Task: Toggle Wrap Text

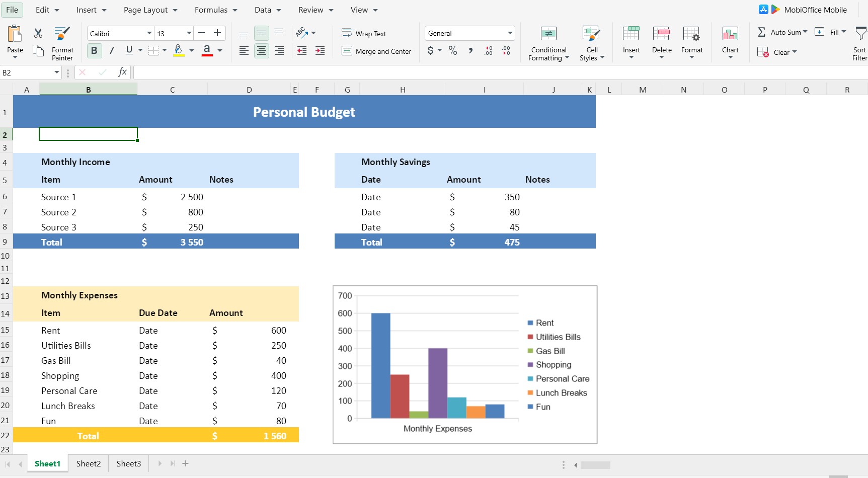Action: point(364,33)
